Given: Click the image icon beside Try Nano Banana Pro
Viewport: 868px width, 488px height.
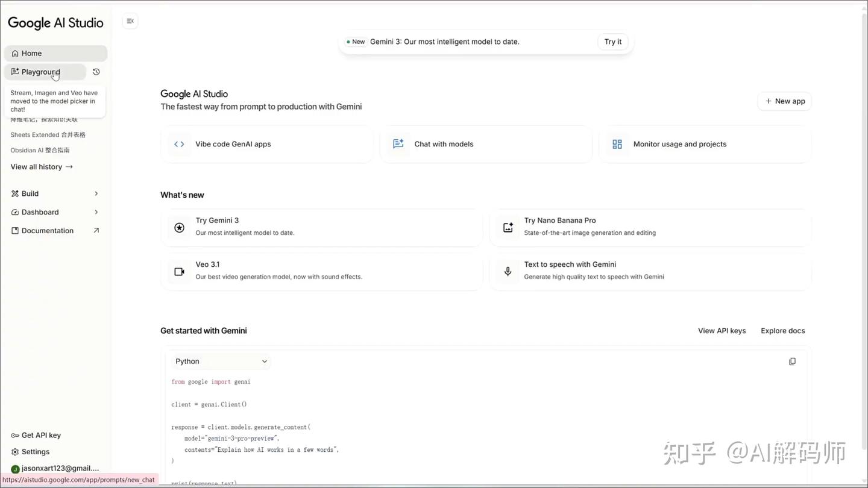Looking at the screenshot, I should tap(508, 227).
